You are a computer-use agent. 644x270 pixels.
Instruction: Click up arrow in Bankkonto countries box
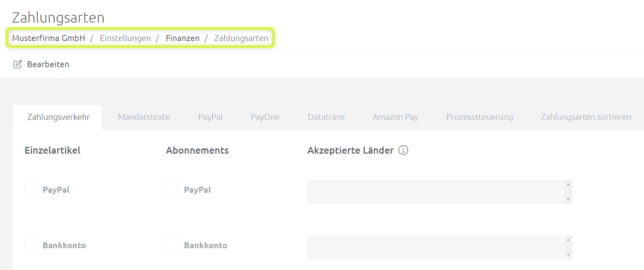click(x=568, y=240)
